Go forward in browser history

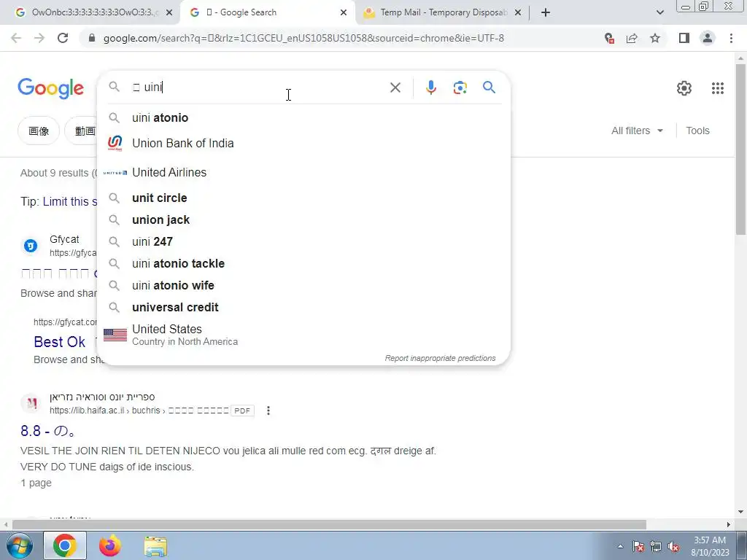coord(39,38)
